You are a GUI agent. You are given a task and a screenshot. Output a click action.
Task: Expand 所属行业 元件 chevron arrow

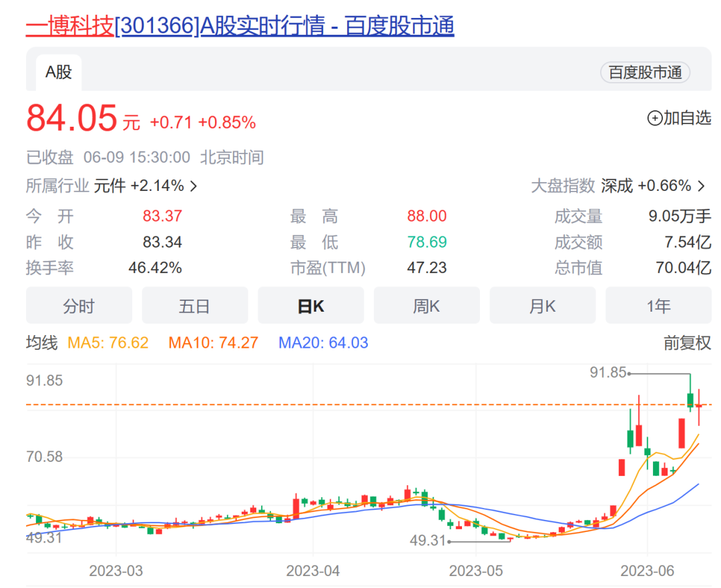coord(194,186)
